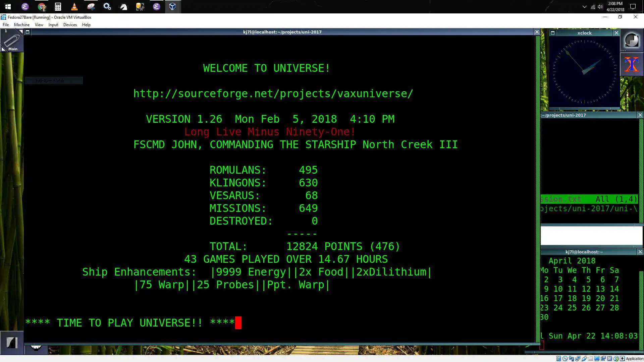Click the network adapters status icon
The width and height of the screenshot is (644, 362).
[578, 359]
